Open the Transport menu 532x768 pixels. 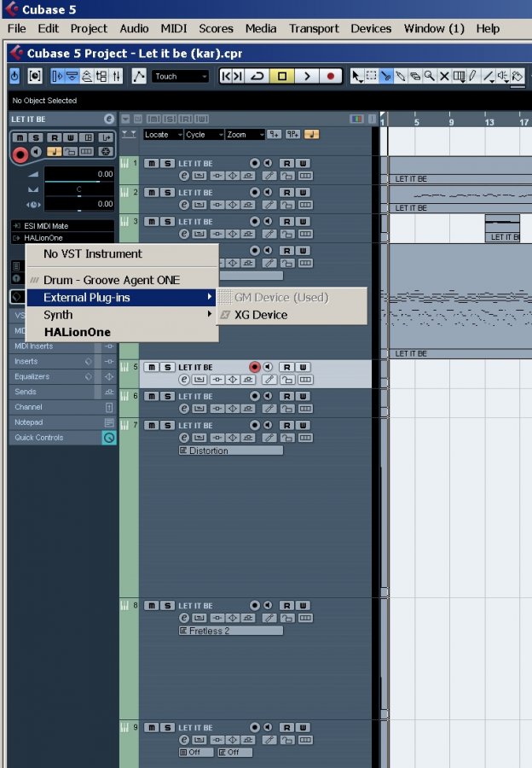pyautogui.click(x=314, y=28)
